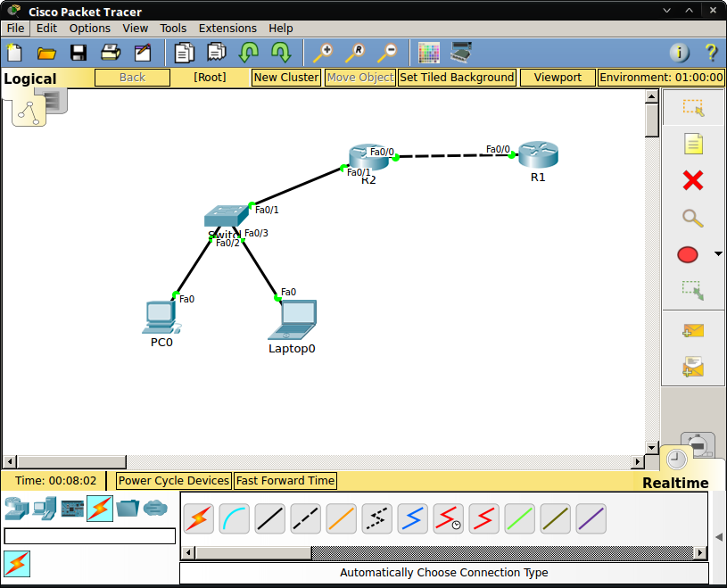Click the Undo toolbar icon

(249, 53)
